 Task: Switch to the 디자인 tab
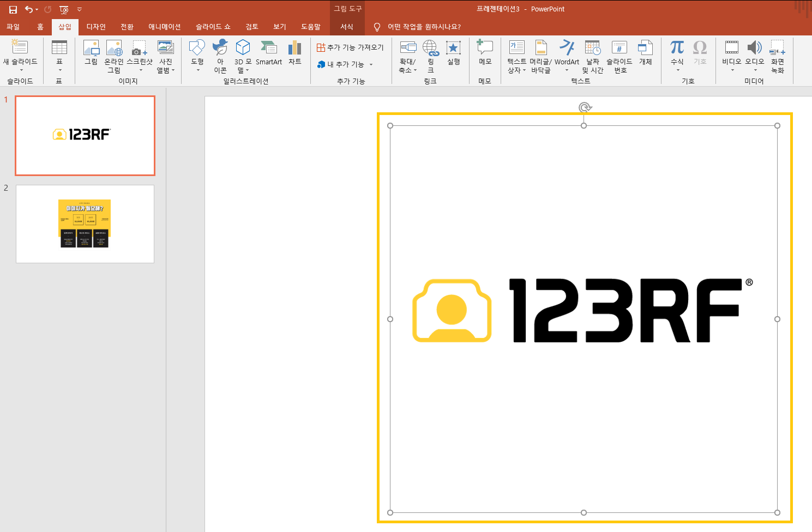point(96,27)
